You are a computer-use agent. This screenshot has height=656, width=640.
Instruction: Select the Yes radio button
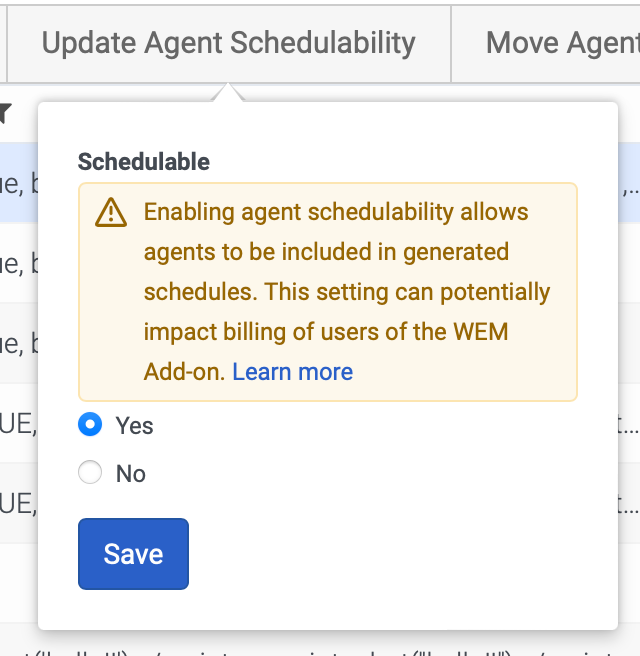(x=90, y=425)
